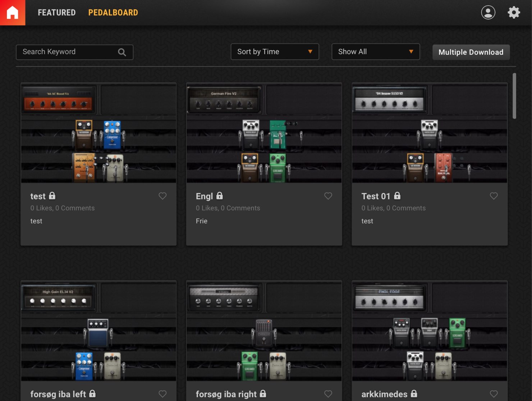Favorite the 'forsøg iba right' preset
532x401 pixels.
point(328,394)
